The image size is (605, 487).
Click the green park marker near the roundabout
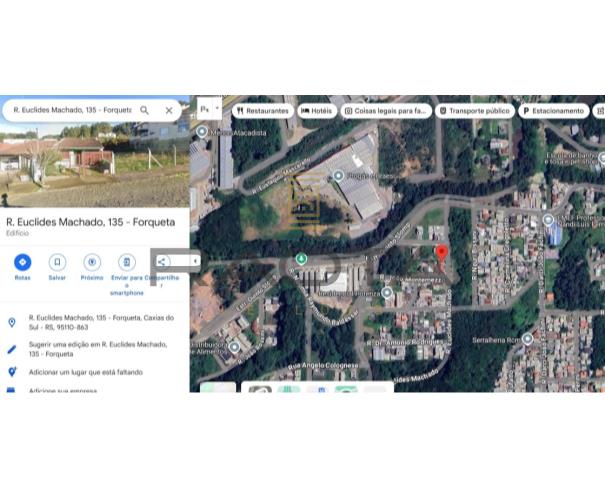(301, 259)
